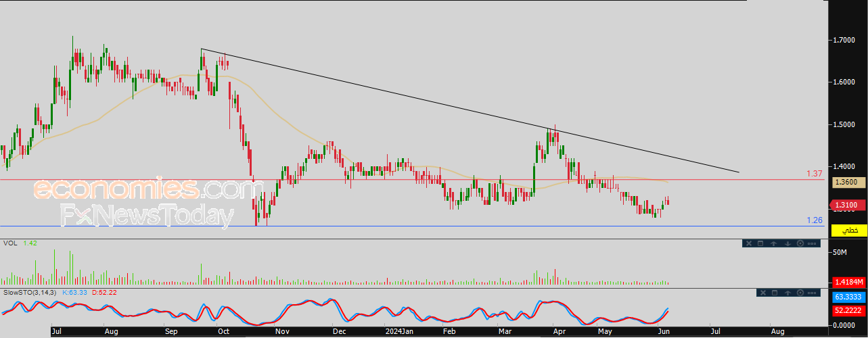Move the VOL panel down
Image resolution: width=868 pixels, height=338 pixels.
pyautogui.click(x=787, y=243)
